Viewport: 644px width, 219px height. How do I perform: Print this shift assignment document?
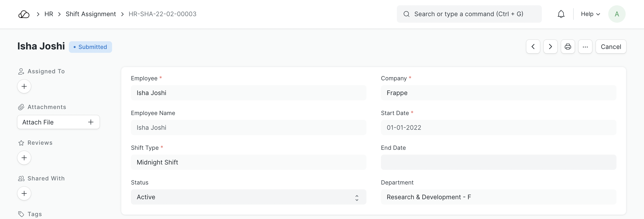click(567, 47)
